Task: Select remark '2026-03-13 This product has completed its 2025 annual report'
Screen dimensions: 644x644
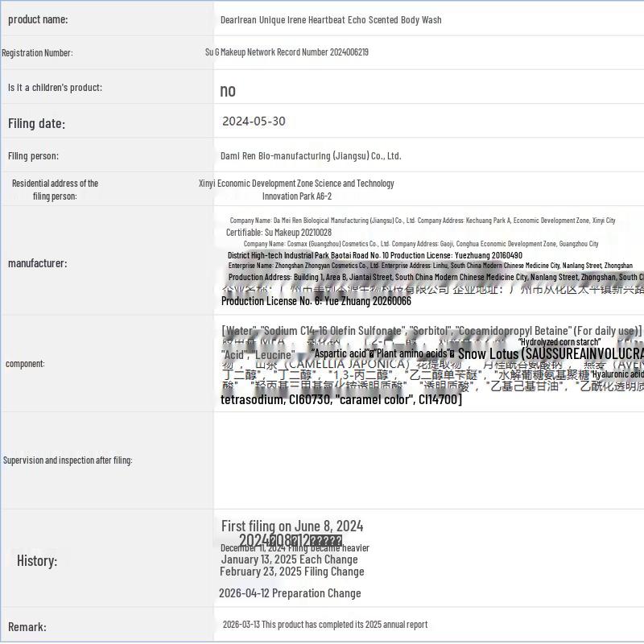Action: click(325, 625)
